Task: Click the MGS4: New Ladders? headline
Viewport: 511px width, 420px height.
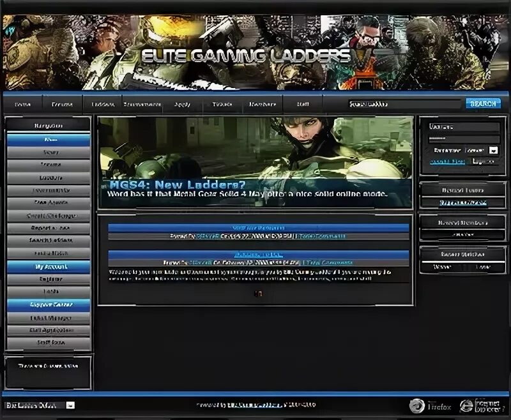Action: (177, 185)
